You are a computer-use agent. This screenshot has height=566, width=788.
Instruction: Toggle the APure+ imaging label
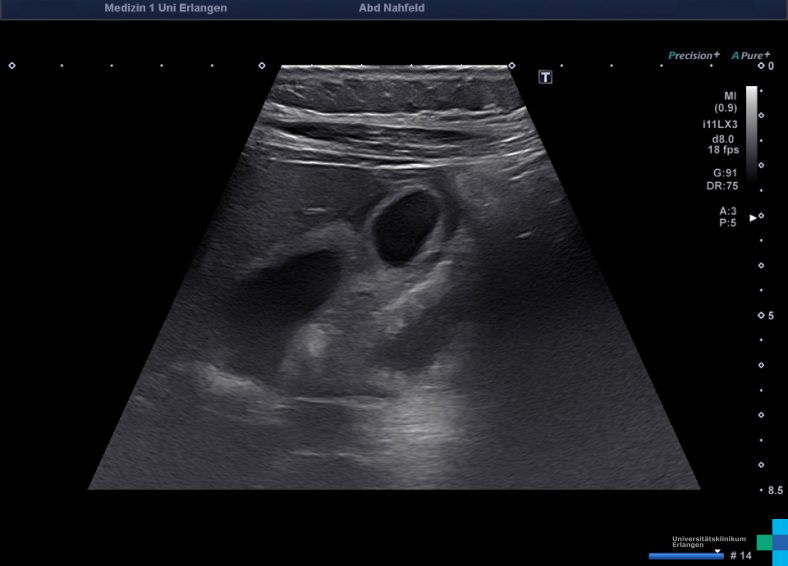pos(750,56)
